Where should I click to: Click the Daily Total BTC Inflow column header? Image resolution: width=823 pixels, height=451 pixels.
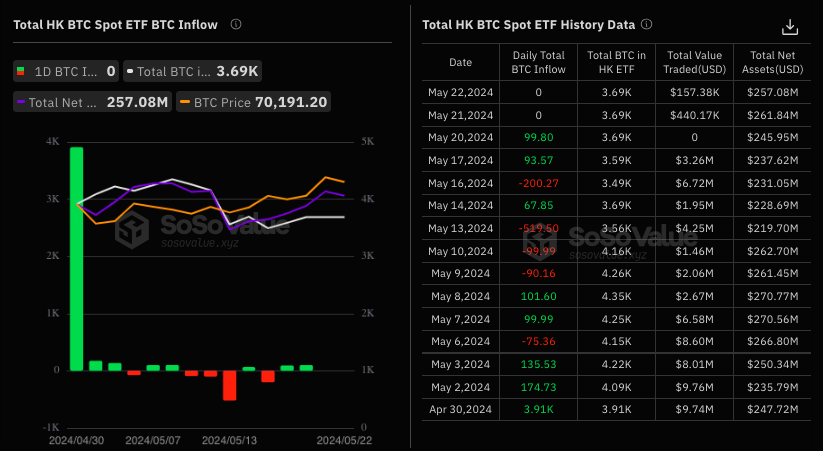click(538, 62)
